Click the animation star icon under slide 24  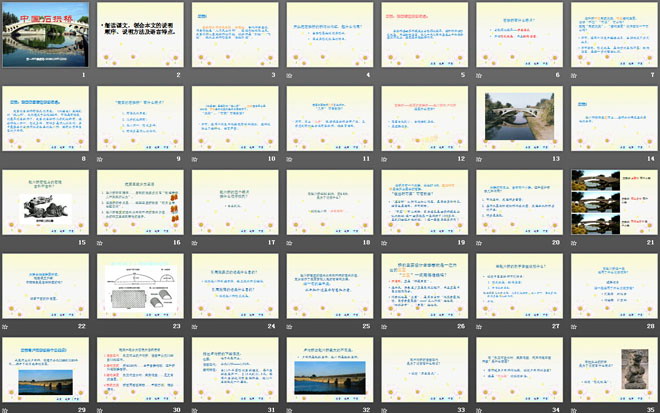[194, 326]
